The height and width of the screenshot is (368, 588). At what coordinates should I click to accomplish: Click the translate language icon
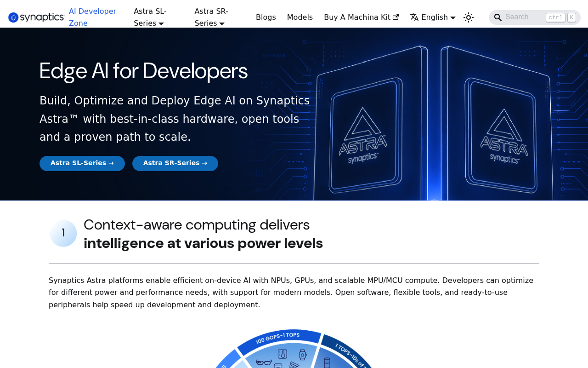tap(414, 17)
